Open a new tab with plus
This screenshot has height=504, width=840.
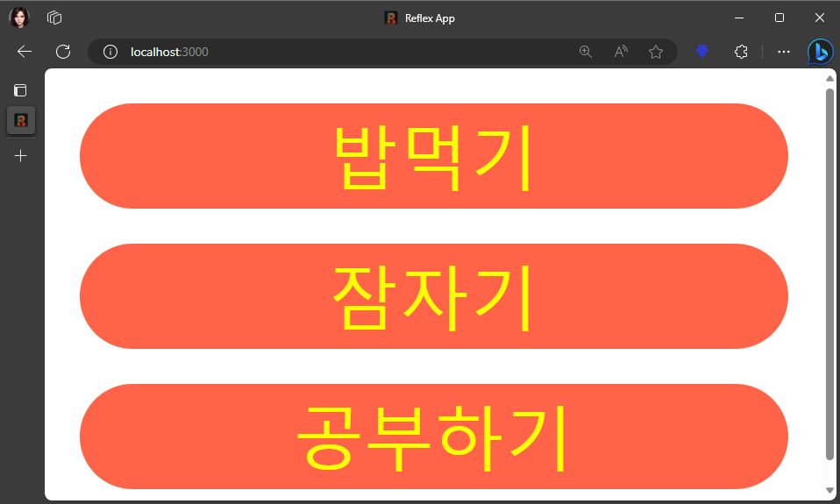pyautogui.click(x=20, y=156)
